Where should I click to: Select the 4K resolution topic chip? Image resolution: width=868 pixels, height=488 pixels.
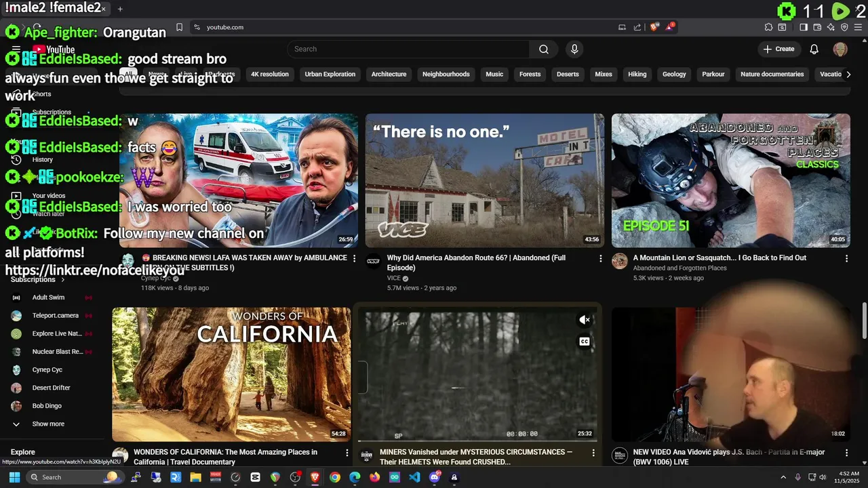click(x=270, y=74)
